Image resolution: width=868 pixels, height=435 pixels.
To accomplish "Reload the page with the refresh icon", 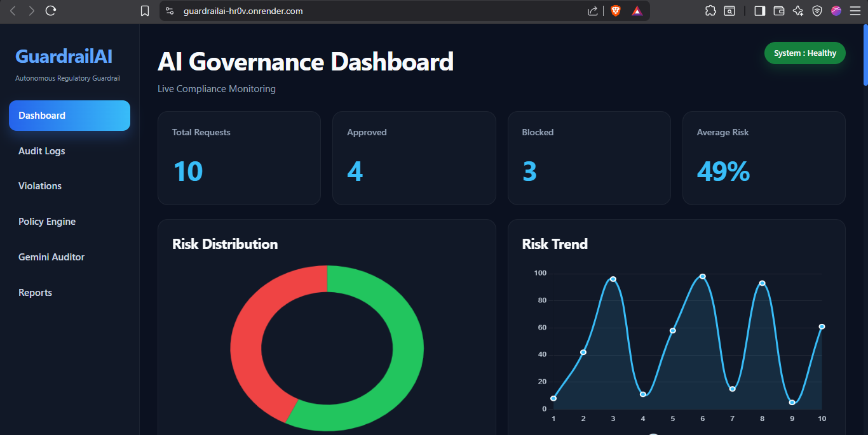I will 51,11.
